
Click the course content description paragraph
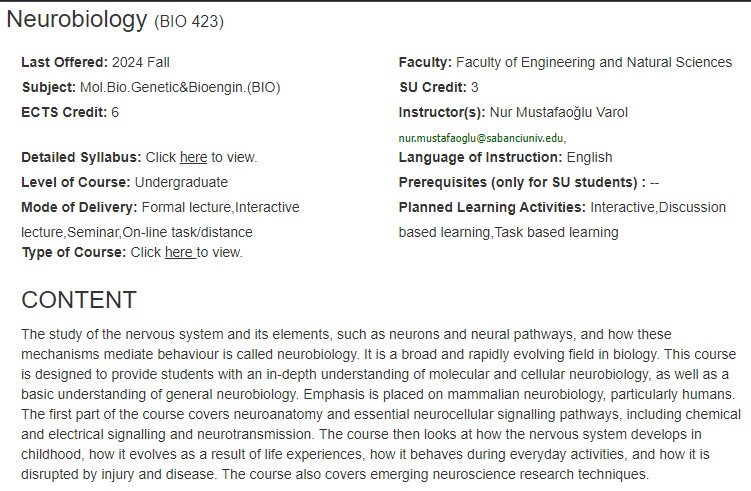[x=381, y=404]
